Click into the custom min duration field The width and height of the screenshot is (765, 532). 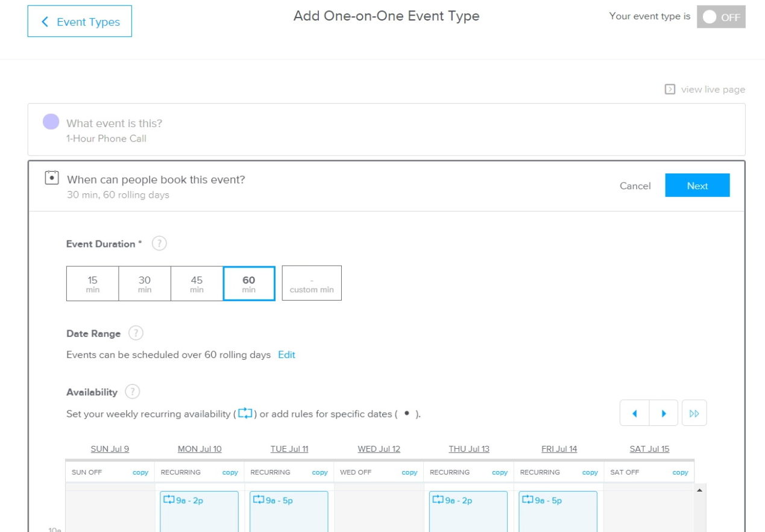point(312,283)
